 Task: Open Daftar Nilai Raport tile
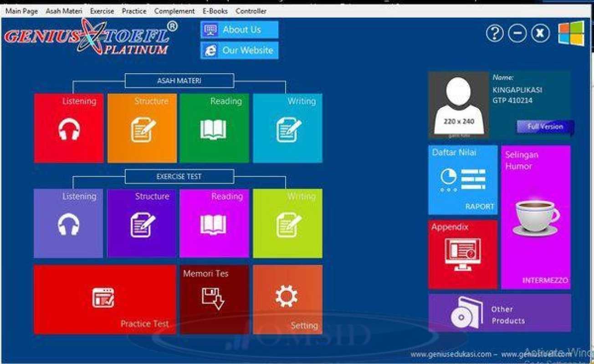[463, 180]
